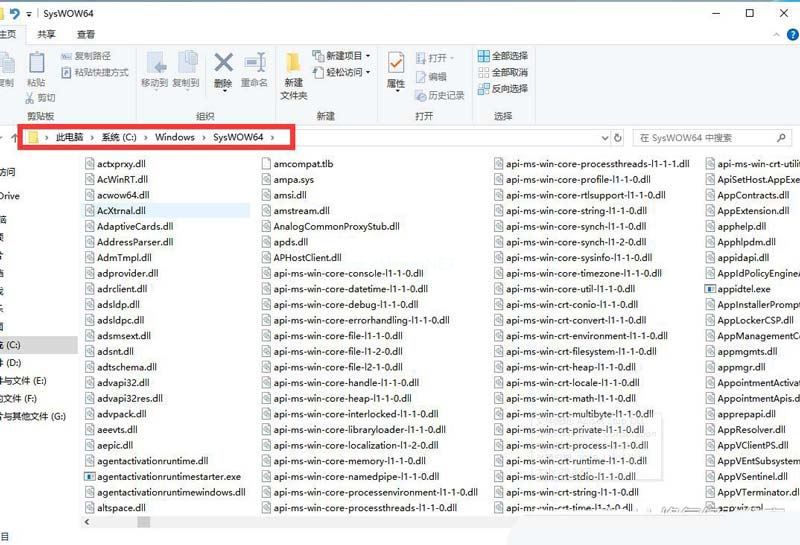This screenshot has height=545, width=800.
Task: Select the file APHostClient.dll
Action: (x=307, y=258)
